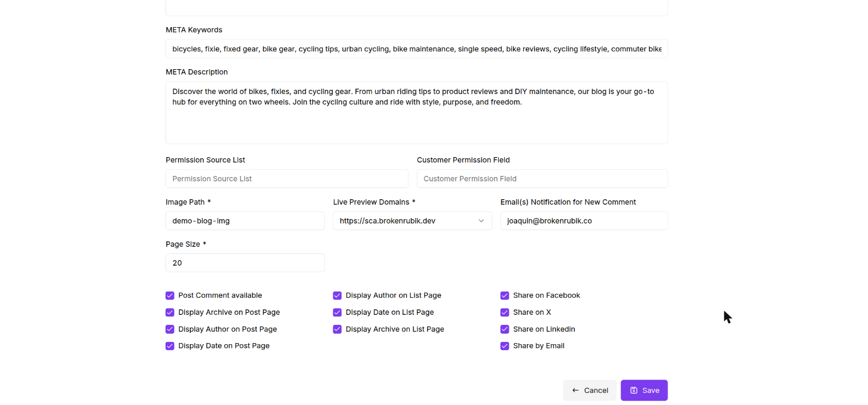Click the floppy disk icon on Save
Viewport: 868px width, 405px height.
coord(634,390)
